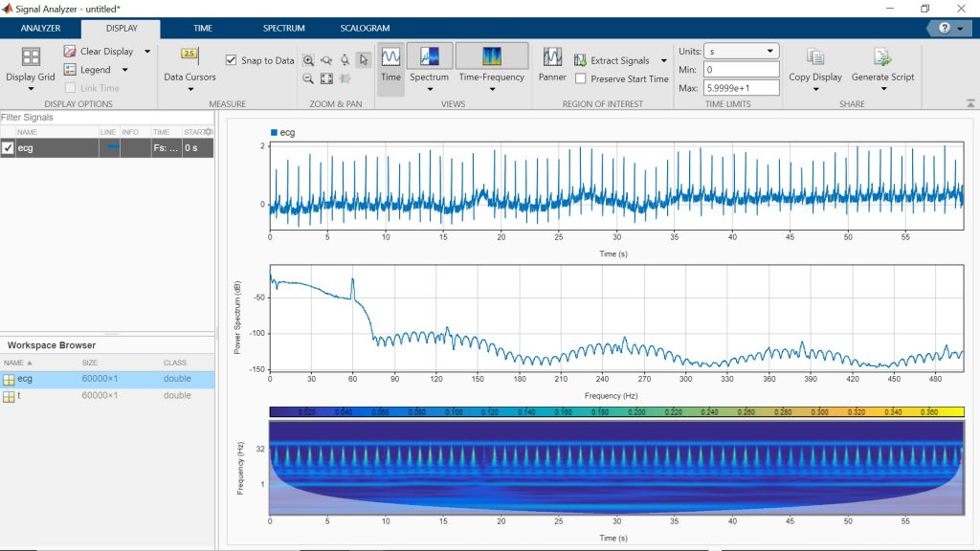This screenshot has height=551, width=980.
Task: Open the Display Grid layout picker
Action: coord(31,57)
